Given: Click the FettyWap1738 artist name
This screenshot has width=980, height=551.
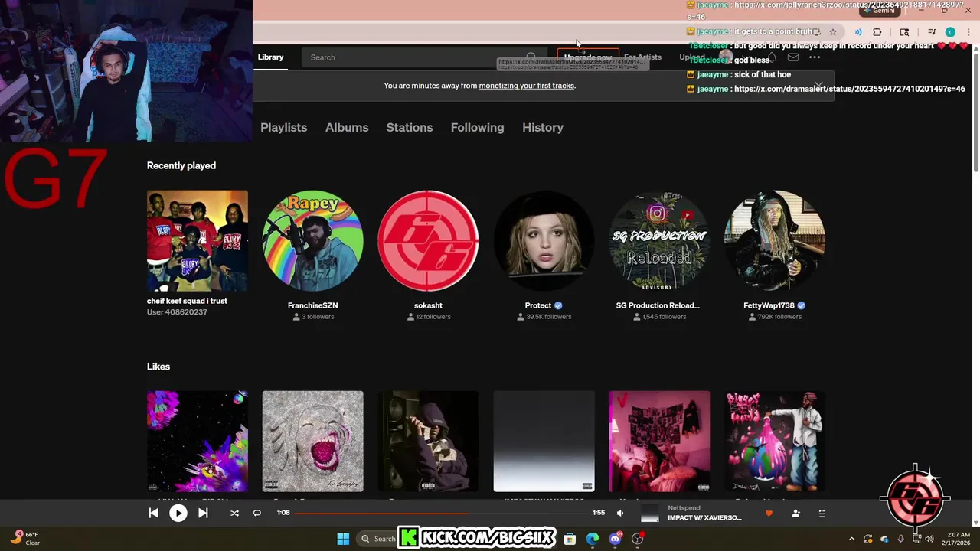Looking at the screenshot, I should click(769, 305).
